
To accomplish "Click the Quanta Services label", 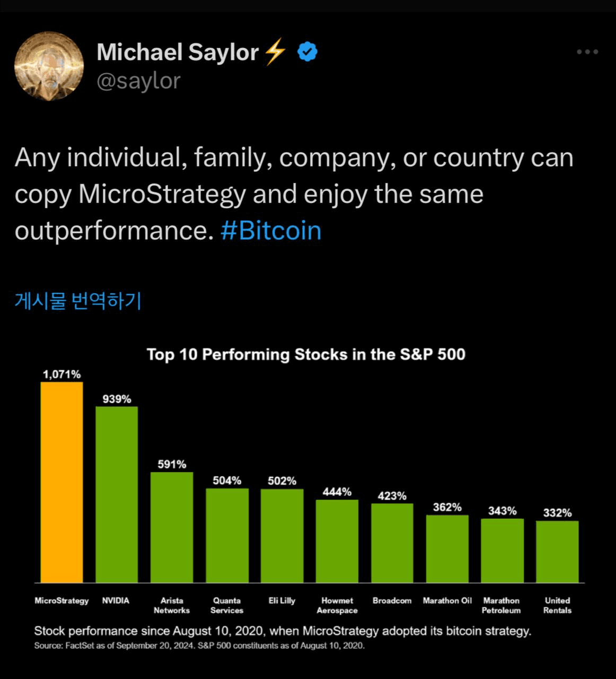I will [x=227, y=605].
